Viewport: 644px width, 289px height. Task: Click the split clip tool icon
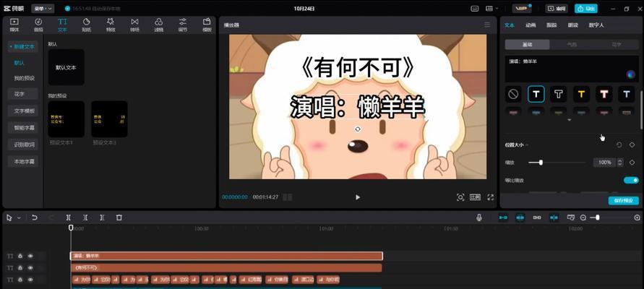coord(69,217)
